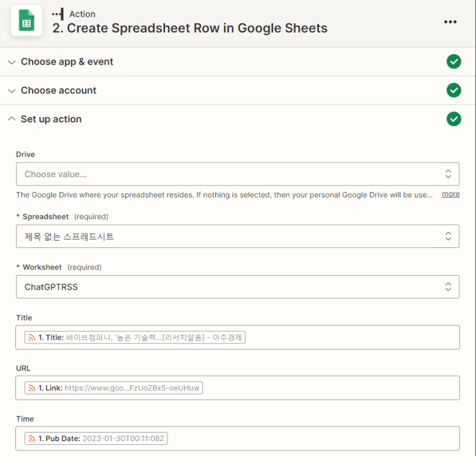Click the 'Spreadsheet (required)' label

[x=62, y=217]
